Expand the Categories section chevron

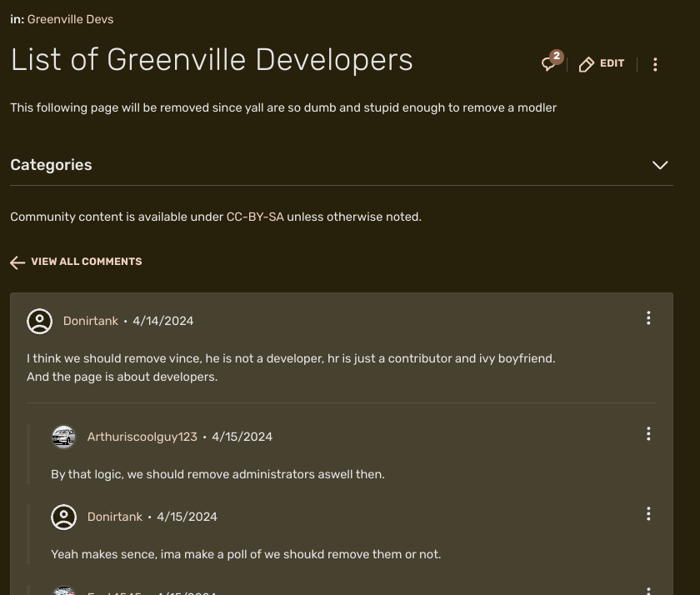(660, 165)
